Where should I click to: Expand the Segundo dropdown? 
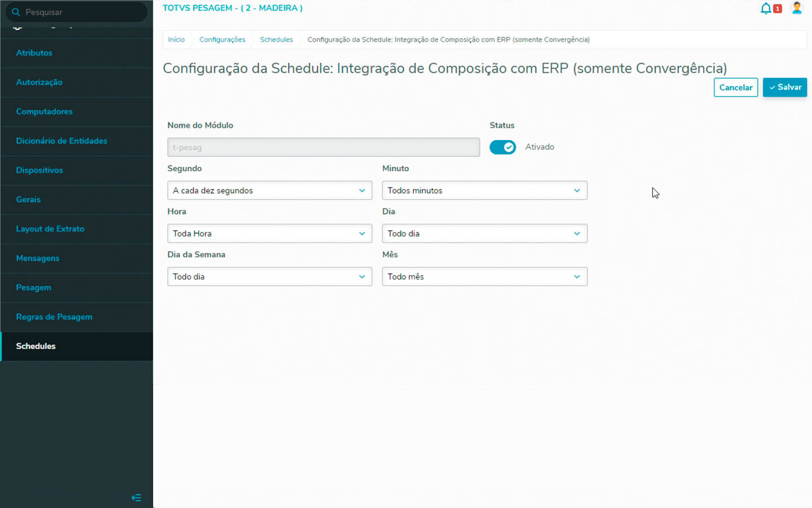click(270, 191)
